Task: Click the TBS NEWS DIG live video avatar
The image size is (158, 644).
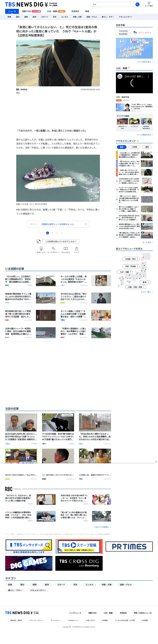Action: pos(120,76)
